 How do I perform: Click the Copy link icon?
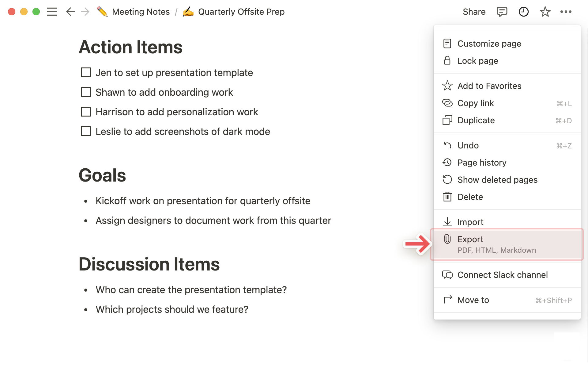(x=447, y=103)
